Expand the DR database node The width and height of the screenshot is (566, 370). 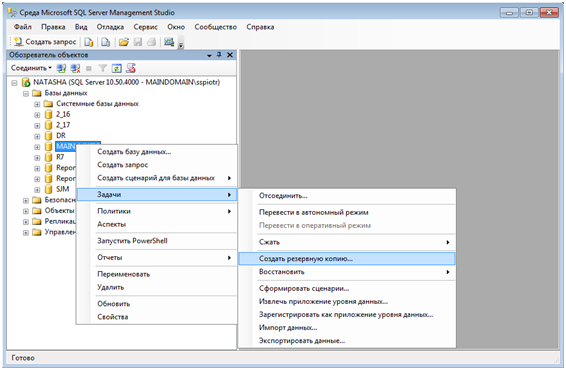[37, 136]
